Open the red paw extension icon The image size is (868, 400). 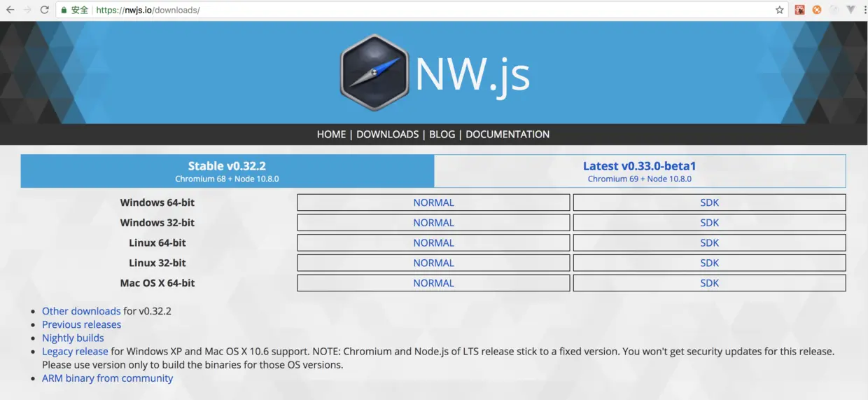[799, 10]
